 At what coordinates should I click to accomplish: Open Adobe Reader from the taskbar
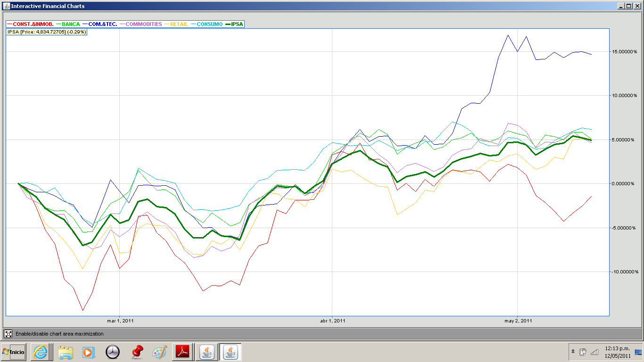pos(182,352)
